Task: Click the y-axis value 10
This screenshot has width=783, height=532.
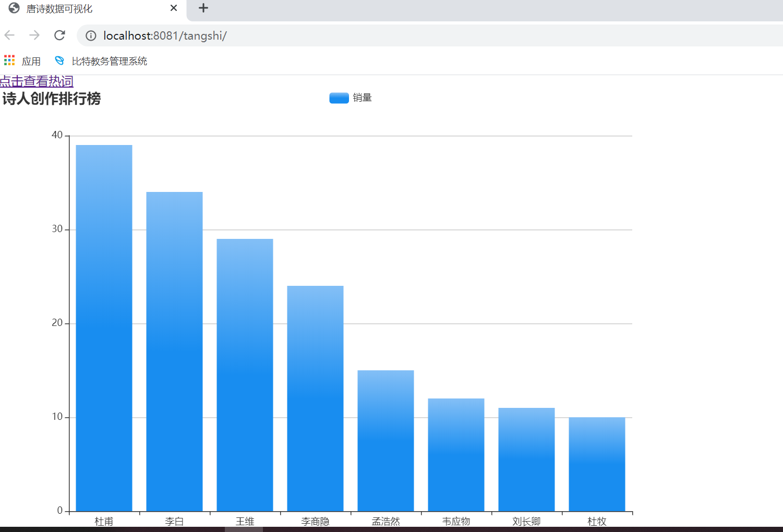Action: pos(57,417)
